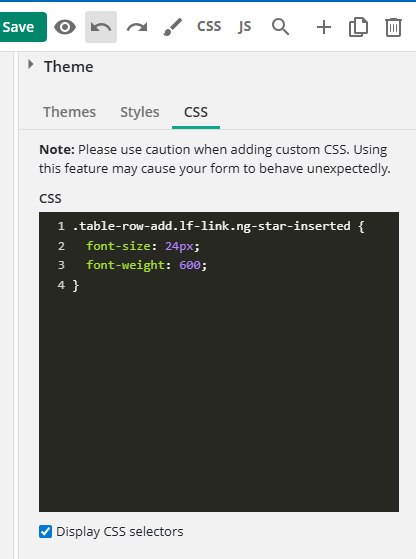Switch to the Styles tab
Viewport: 416px width, 559px height.
tap(140, 112)
